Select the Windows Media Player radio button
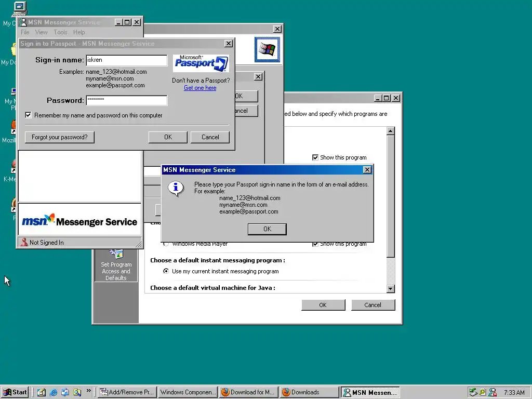 pyautogui.click(x=166, y=244)
